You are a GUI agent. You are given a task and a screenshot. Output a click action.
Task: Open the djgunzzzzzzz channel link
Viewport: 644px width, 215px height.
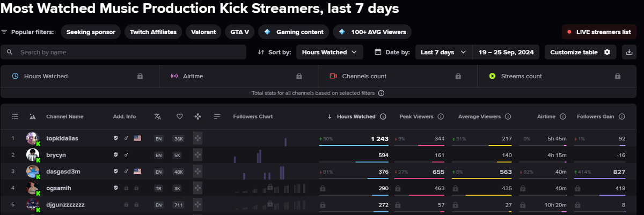65,205
